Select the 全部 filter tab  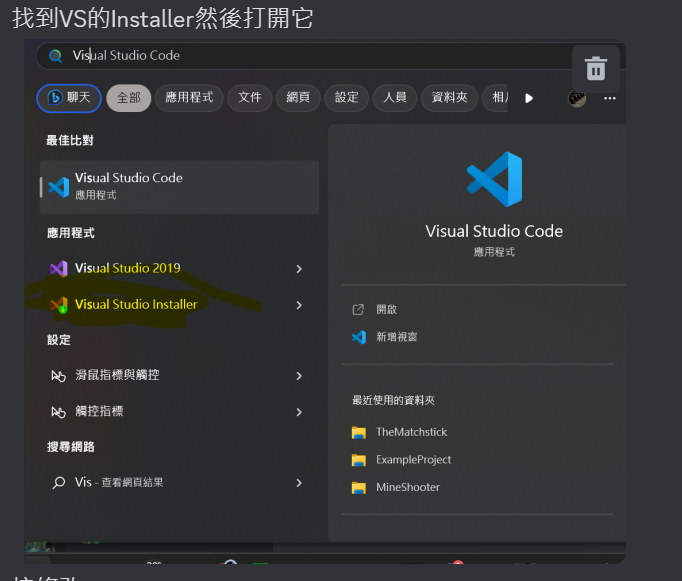coord(129,98)
